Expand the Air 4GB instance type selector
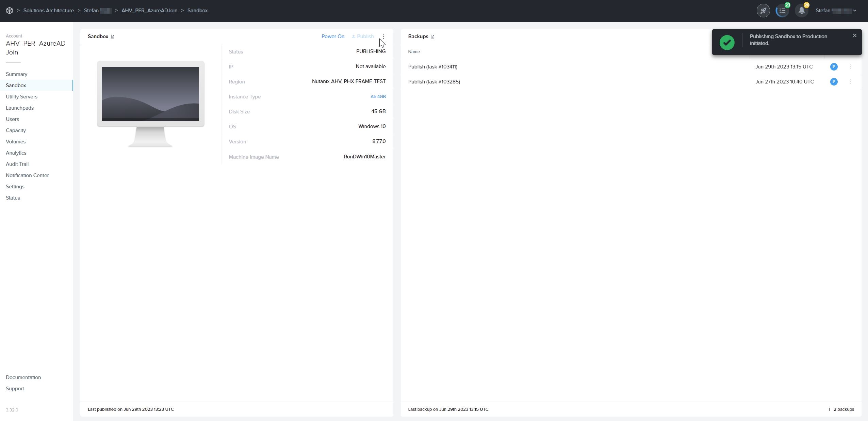Screen dimensions: 868x421 [x=378, y=97]
